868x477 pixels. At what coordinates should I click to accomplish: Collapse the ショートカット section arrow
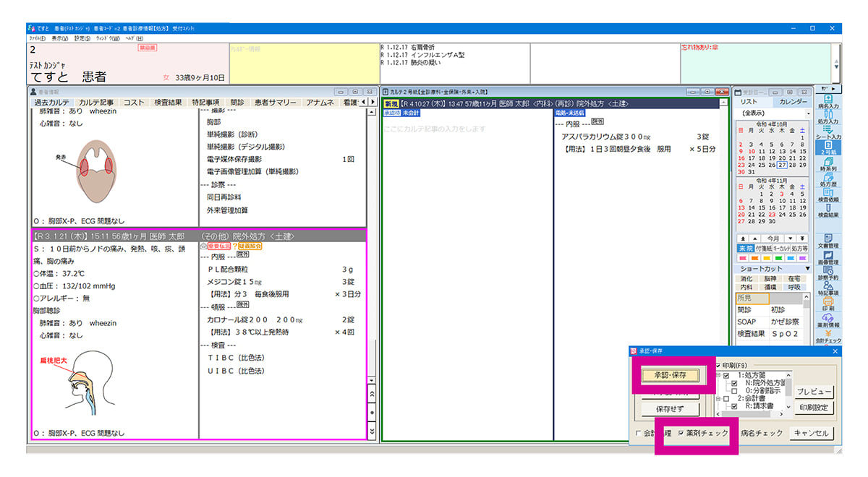808,269
